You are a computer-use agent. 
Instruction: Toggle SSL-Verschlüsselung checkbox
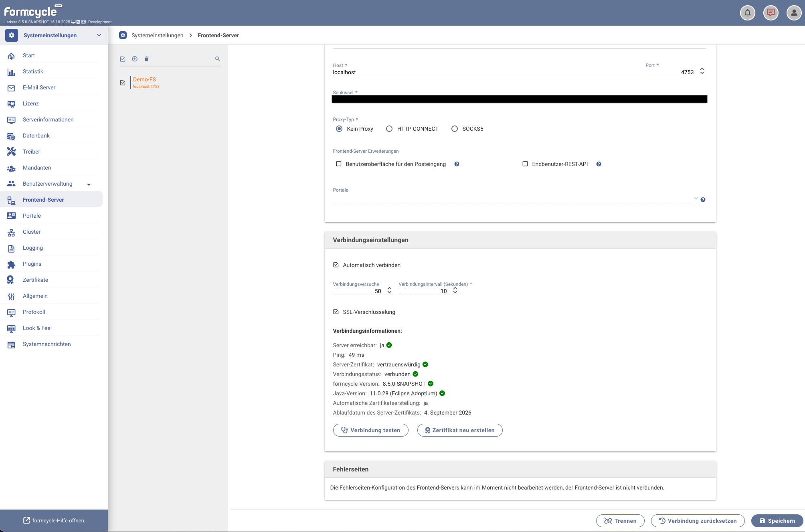pos(336,312)
